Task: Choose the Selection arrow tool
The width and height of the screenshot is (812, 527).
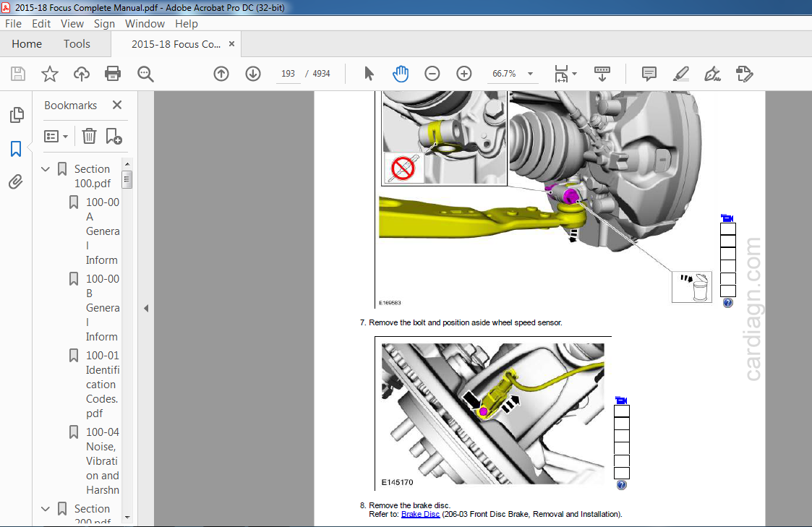Action: [369, 74]
